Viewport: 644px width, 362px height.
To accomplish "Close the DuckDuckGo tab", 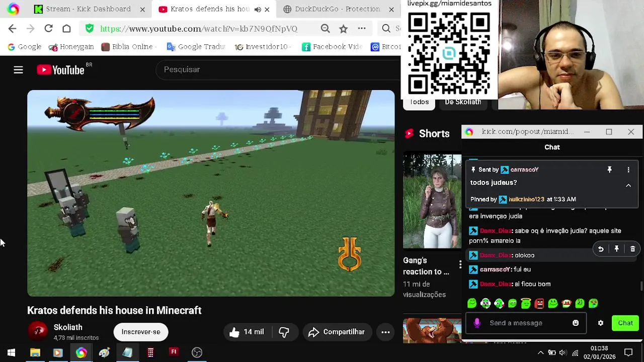I will (391, 9).
